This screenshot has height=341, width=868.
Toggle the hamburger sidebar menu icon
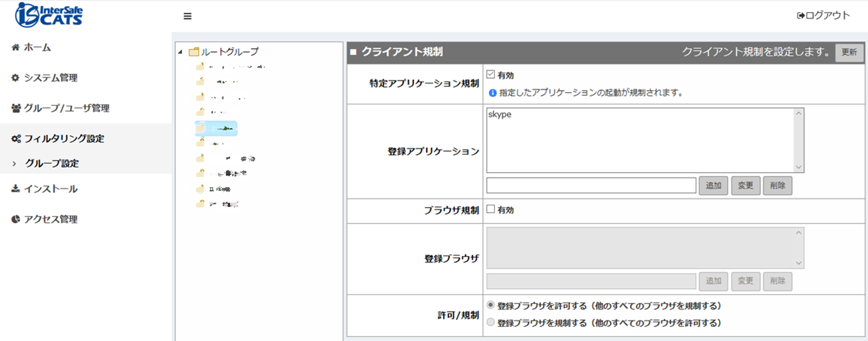point(188,16)
